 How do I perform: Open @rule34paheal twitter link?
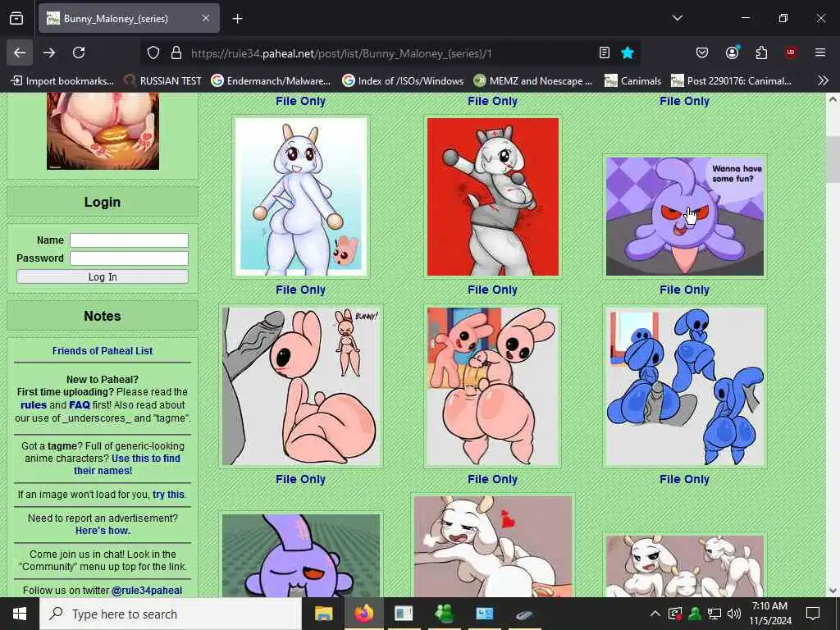[147, 591]
